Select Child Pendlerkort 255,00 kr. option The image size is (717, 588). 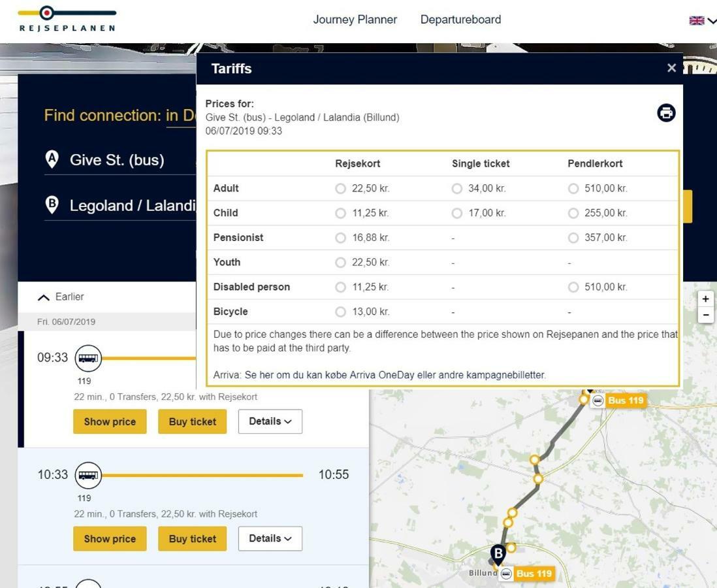(573, 213)
